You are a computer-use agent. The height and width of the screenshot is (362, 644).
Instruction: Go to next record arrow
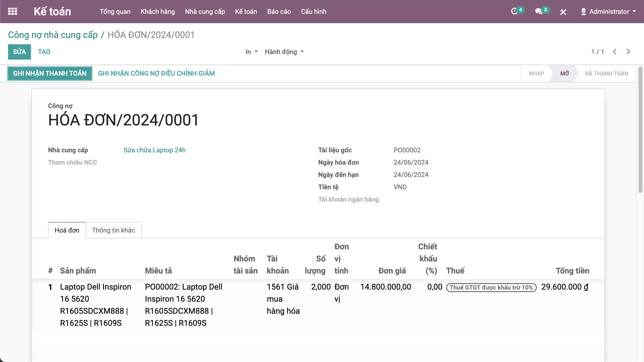[x=628, y=52]
